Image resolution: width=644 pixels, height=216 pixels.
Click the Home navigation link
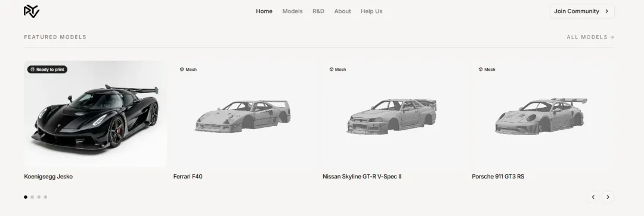click(x=264, y=11)
